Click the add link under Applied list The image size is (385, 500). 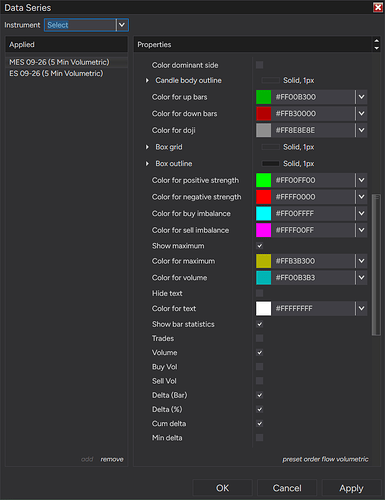tap(87, 459)
